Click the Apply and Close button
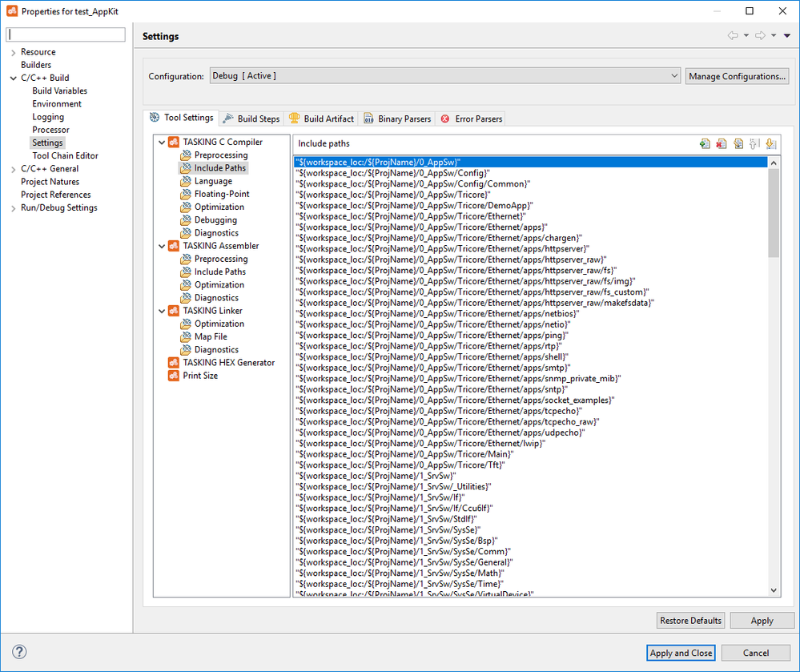Screen dimensions: 800x672 pyautogui.click(x=681, y=653)
